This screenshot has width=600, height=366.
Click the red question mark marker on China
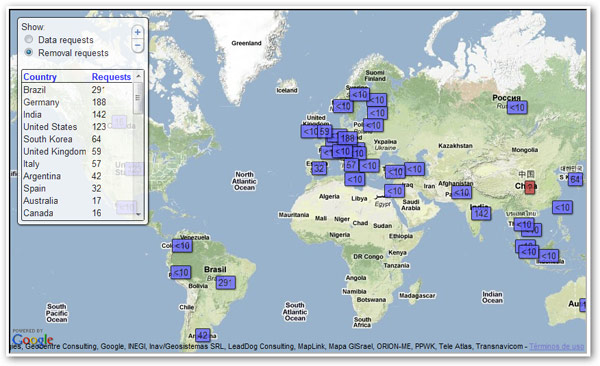coord(530,188)
